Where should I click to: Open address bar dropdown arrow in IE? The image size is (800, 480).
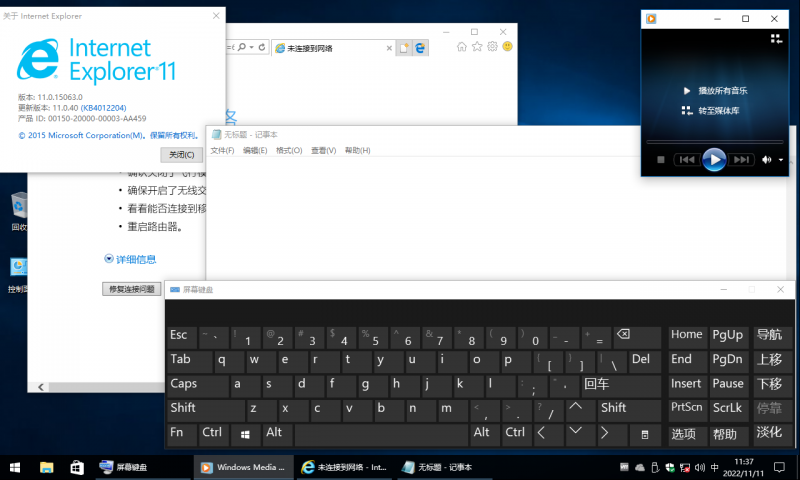(x=252, y=47)
